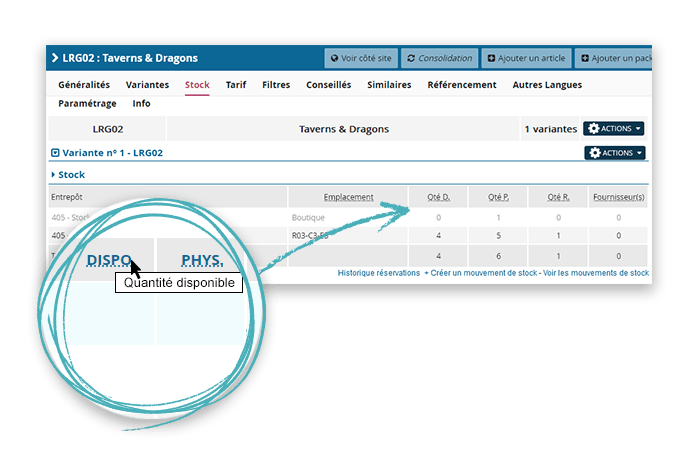
Task: Open the Paramétrage tab
Action: click(x=87, y=104)
